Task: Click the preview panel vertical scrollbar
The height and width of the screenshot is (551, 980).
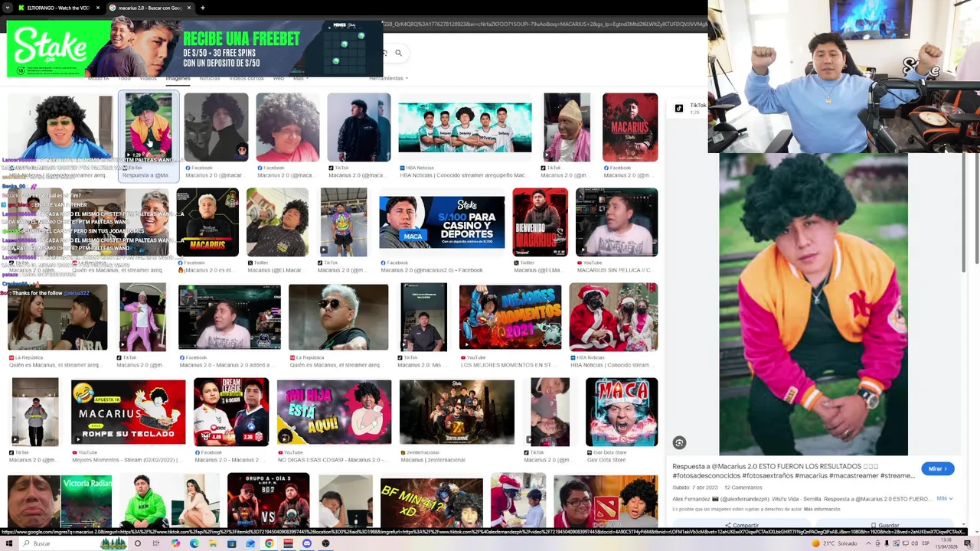Action: (x=964, y=214)
